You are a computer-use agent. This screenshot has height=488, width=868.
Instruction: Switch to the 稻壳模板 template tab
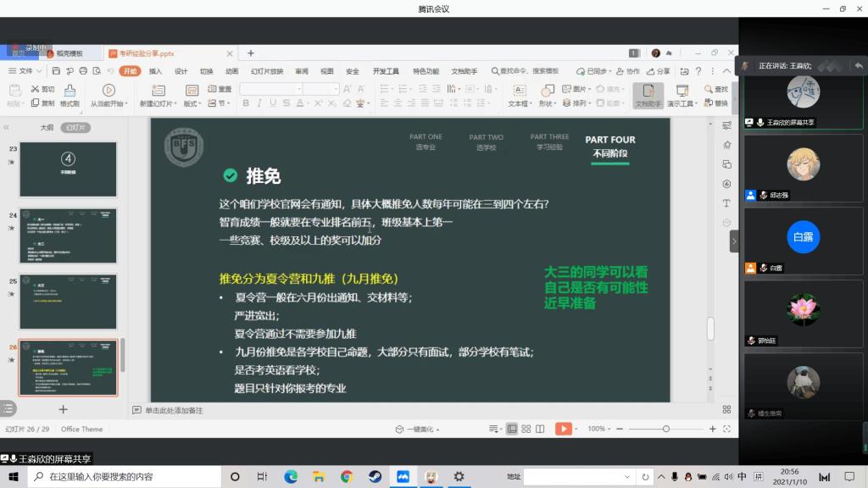70,53
